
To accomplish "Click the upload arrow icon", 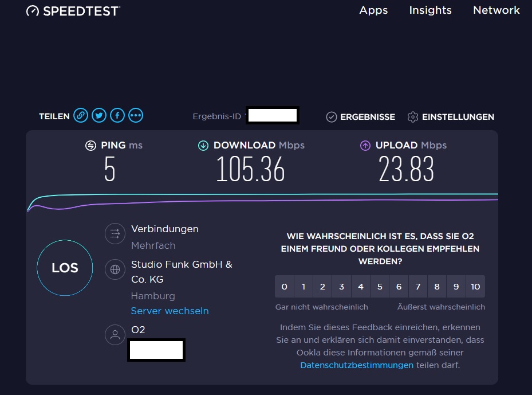I will pyautogui.click(x=365, y=146).
